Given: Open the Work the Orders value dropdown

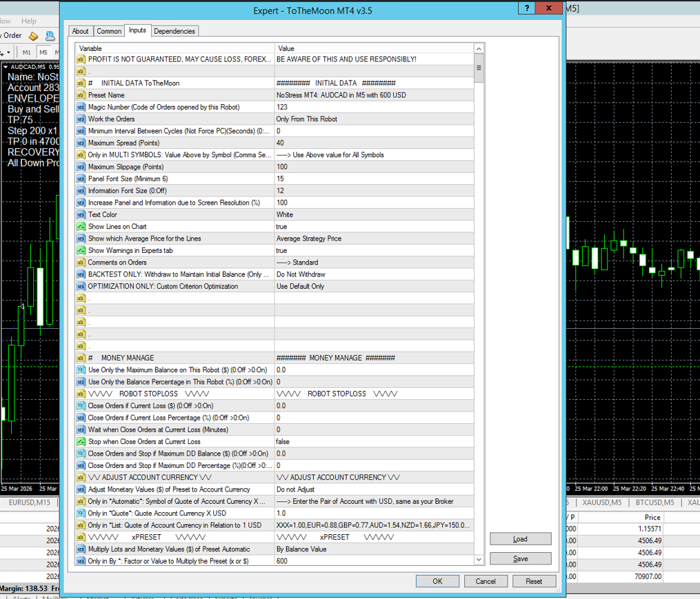Looking at the screenshot, I should [374, 119].
